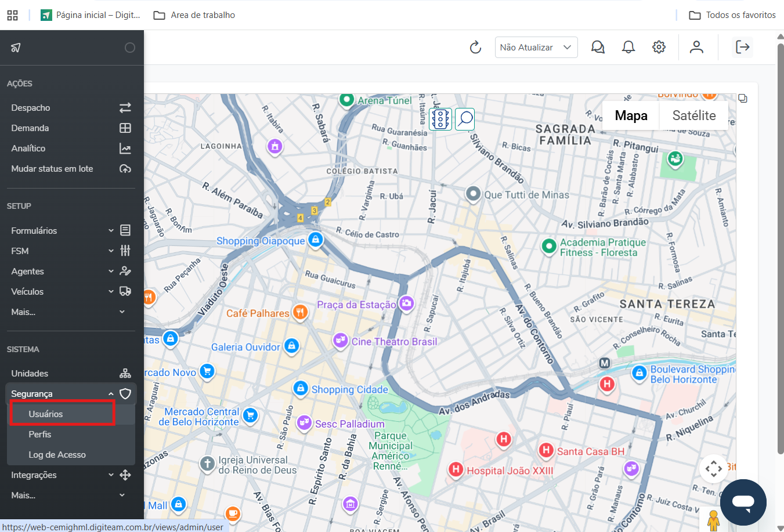Open the notifications bell
784x532 pixels.
(628, 48)
